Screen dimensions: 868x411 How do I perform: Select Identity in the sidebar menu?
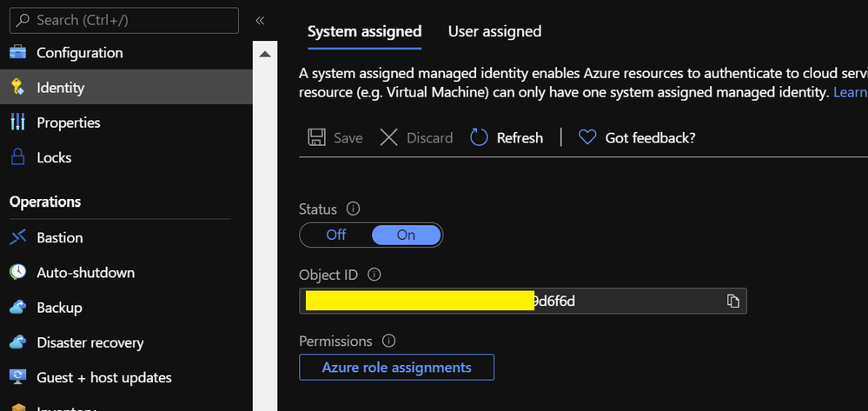[x=126, y=87]
